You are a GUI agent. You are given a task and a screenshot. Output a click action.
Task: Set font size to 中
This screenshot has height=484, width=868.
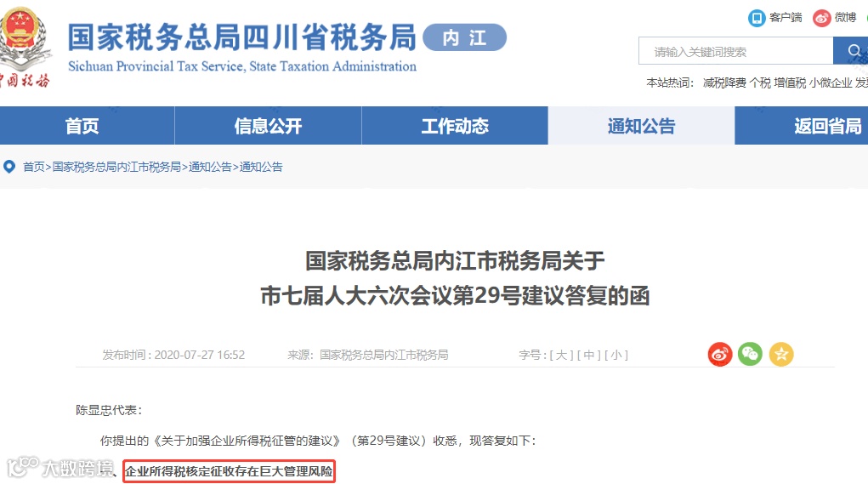tap(588, 355)
